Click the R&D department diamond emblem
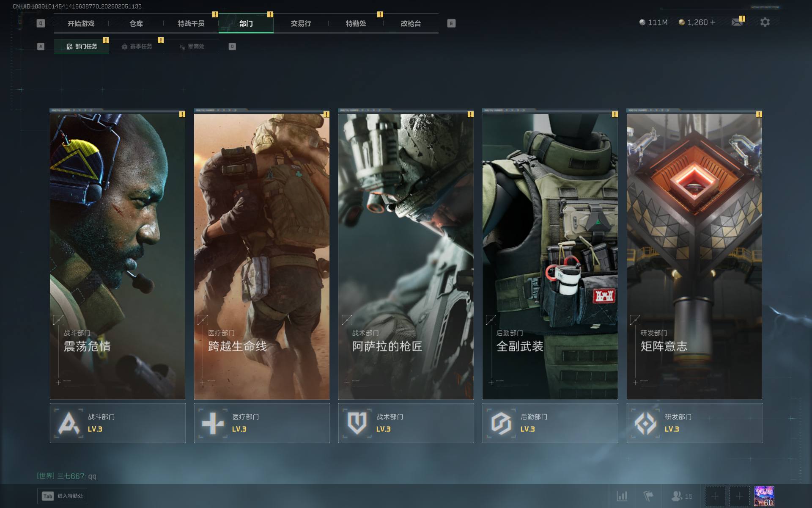This screenshot has height=508, width=812. pos(645,423)
